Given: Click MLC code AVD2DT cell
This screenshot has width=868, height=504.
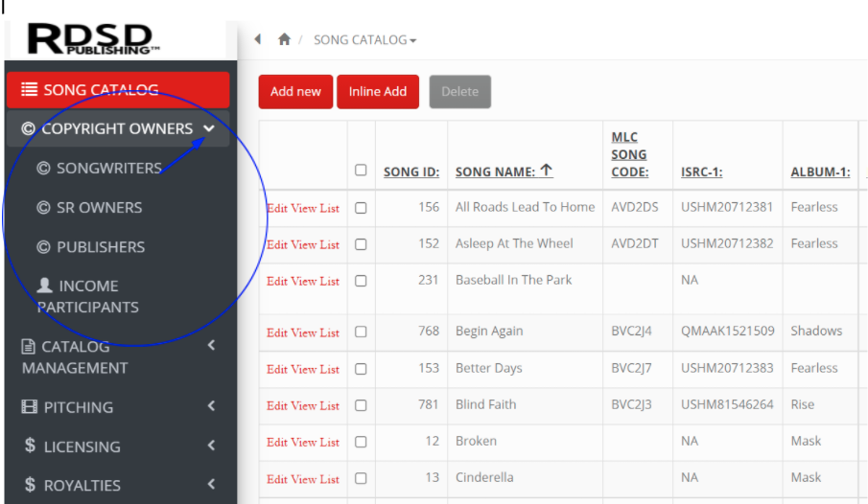Looking at the screenshot, I should point(635,244).
